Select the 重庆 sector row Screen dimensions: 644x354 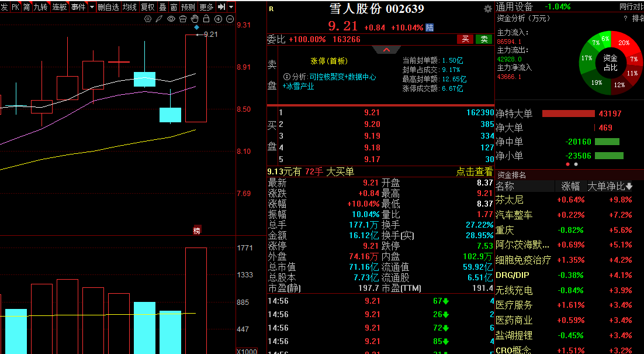(569, 230)
